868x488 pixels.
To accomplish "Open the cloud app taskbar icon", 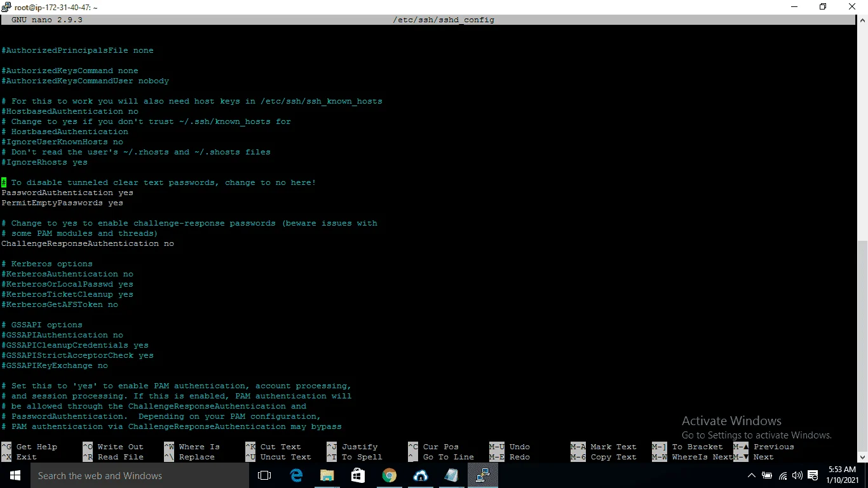I will (x=420, y=475).
